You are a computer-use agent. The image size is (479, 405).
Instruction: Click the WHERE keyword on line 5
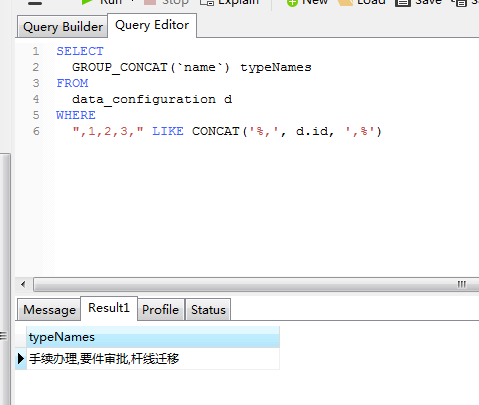(x=76, y=115)
